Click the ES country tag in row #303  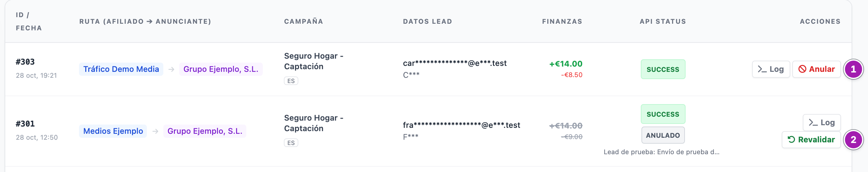tap(291, 81)
